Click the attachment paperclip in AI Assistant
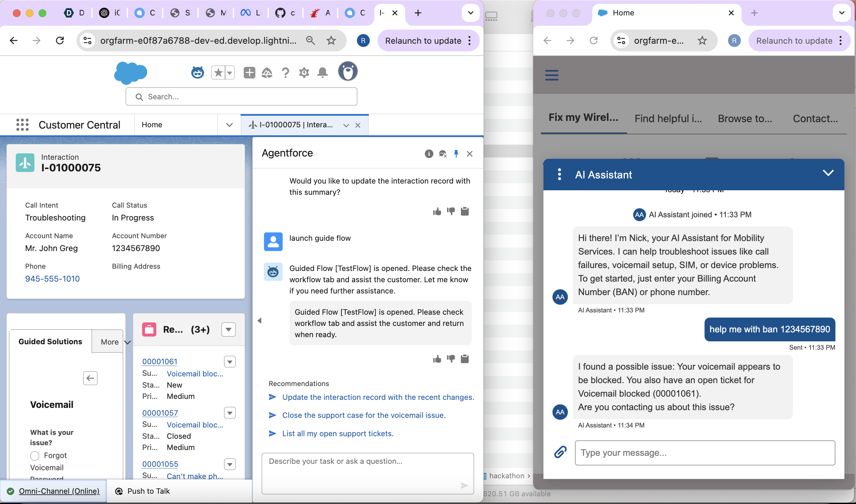The width and height of the screenshot is (856, 504). 560,452
